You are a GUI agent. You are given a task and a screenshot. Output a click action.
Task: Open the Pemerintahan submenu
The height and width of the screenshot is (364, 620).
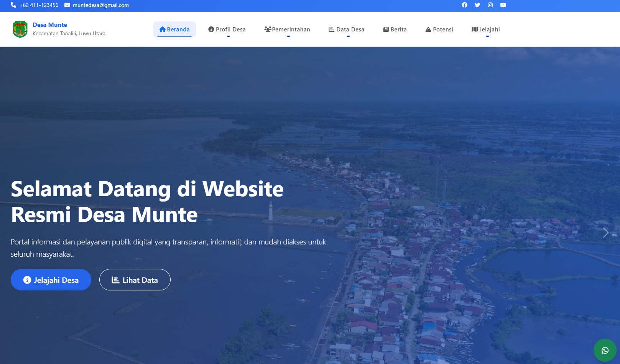[x=288, y=29]
